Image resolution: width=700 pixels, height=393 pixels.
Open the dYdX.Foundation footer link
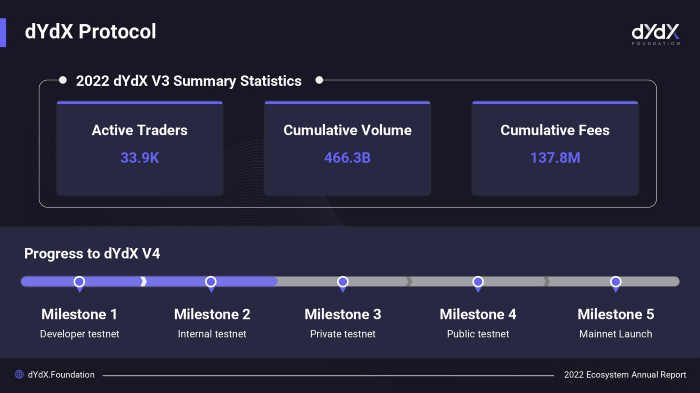coord(61,375)
